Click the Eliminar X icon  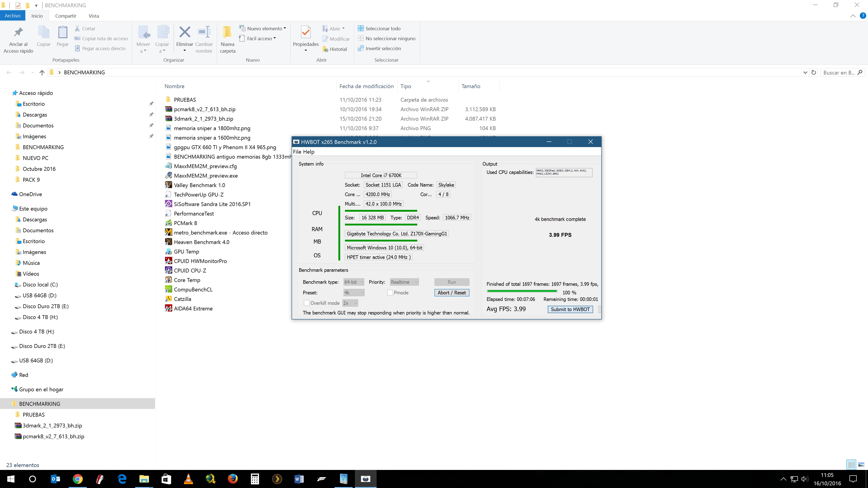click(x=185, y=32)
